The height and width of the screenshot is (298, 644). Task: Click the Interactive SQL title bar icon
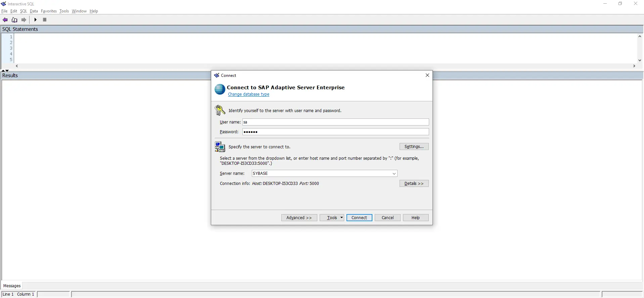pos(4,4)
